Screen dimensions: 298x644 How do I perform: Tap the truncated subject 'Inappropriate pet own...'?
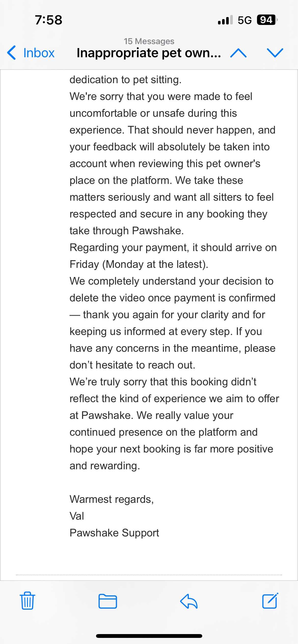point(149,53)
